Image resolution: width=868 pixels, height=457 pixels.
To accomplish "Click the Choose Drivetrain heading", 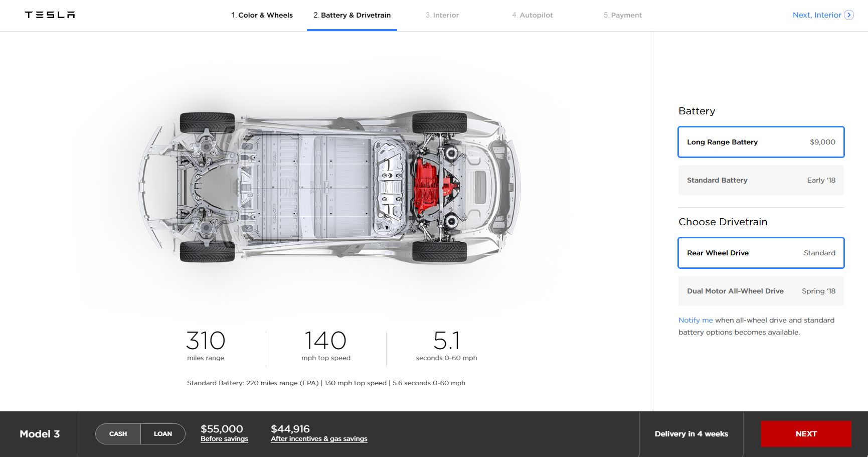I will coord(723,222).
